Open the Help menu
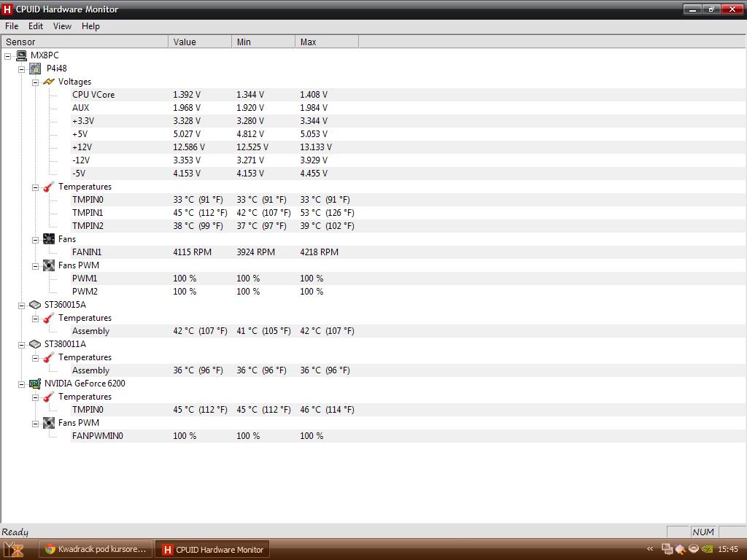The image size is (747, 560). [90, 26]
